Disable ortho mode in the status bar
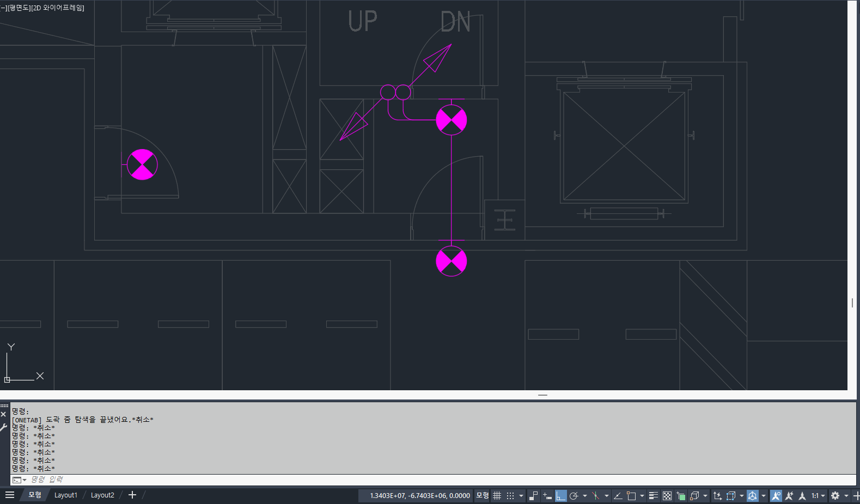 pyautogui.click(x=560, y=495)
